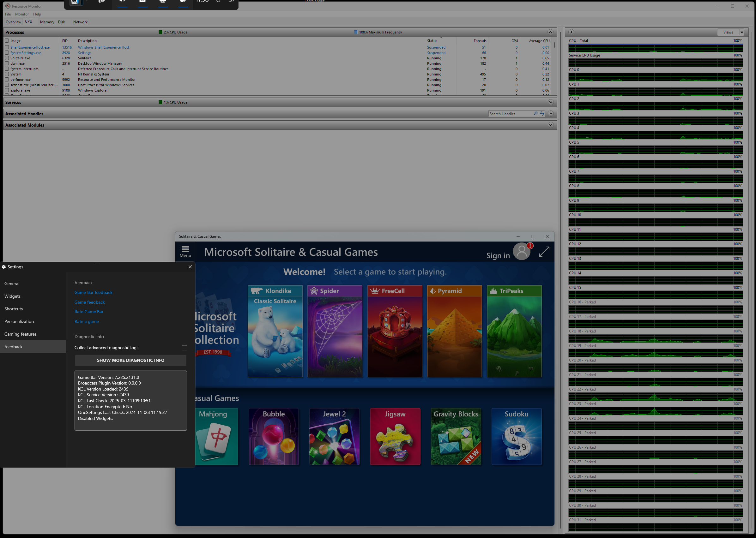
Task: Collapse the Processes section chevron
Action: (551, 32)
